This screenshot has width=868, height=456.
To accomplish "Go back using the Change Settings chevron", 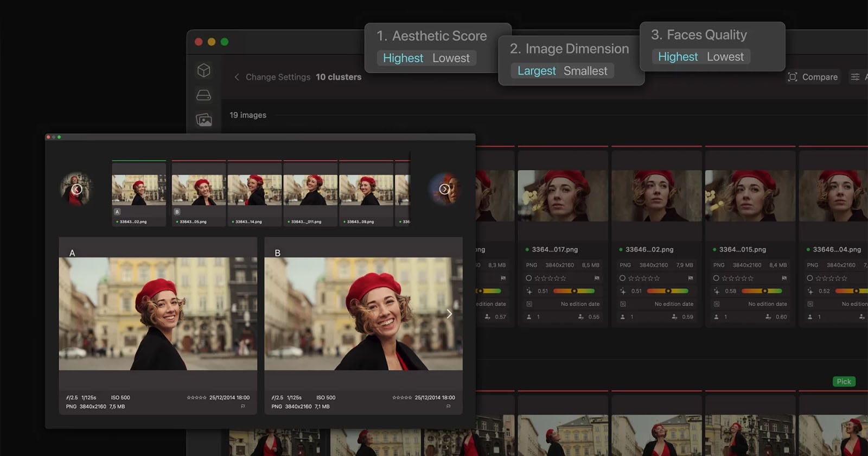I will pos(237,77).
